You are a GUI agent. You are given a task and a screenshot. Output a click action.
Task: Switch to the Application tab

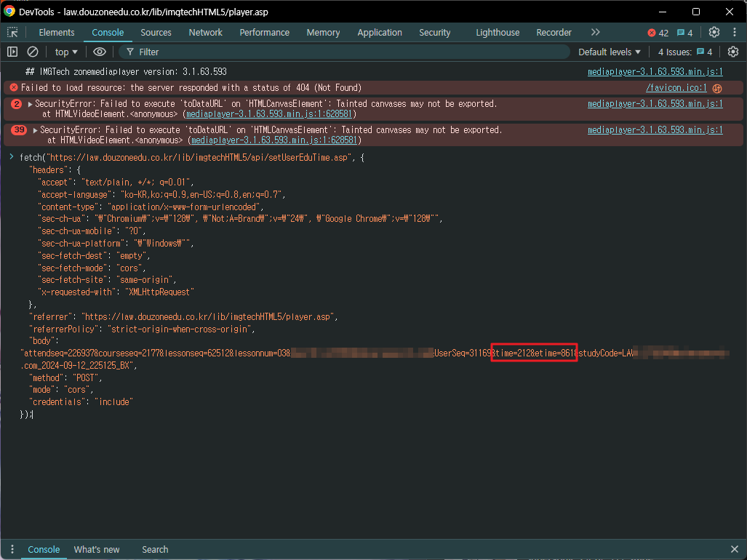pos(380,33)
